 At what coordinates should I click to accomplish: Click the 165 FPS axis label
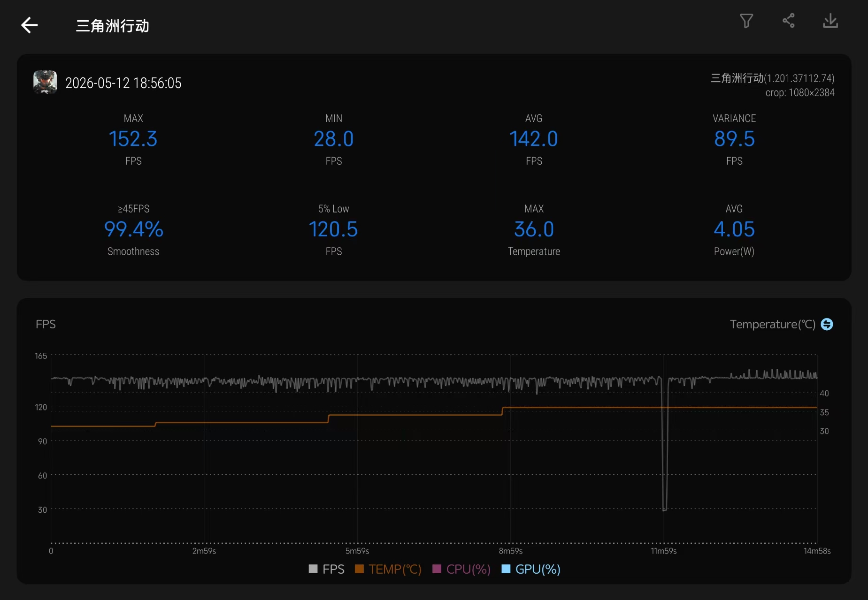[41, 356]
